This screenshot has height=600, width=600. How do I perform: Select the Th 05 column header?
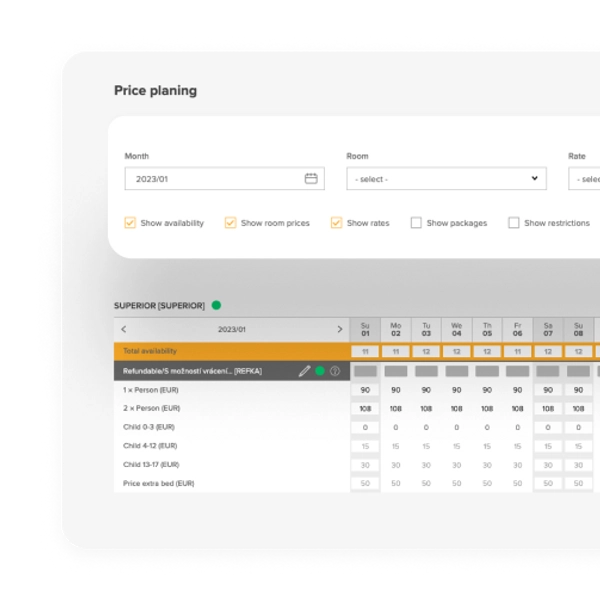pyautogui.click(x=487, y=329)
